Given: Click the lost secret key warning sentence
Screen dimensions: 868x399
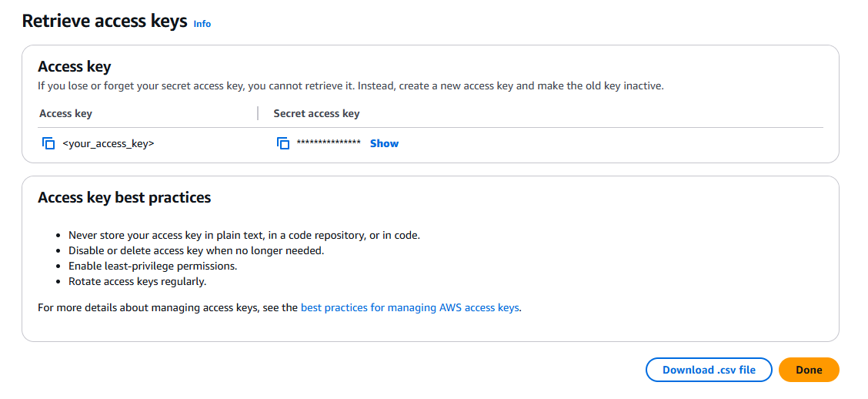Looking at the screenshot, I should click(350, 86).
